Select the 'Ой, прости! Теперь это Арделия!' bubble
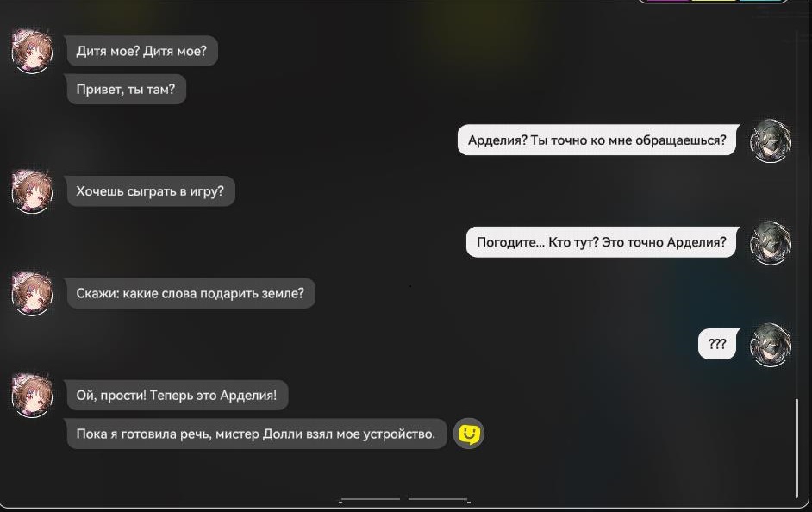 pos(177,395)
